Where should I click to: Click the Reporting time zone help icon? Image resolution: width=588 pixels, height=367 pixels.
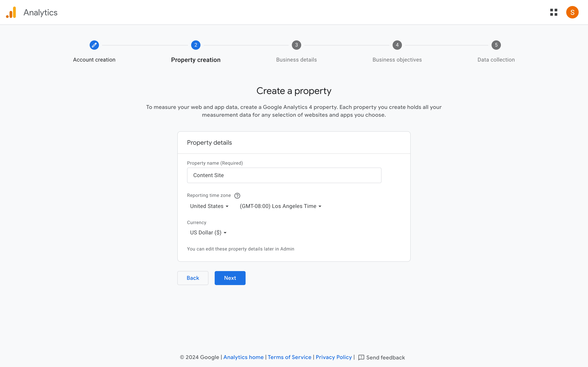pos(237,196)
